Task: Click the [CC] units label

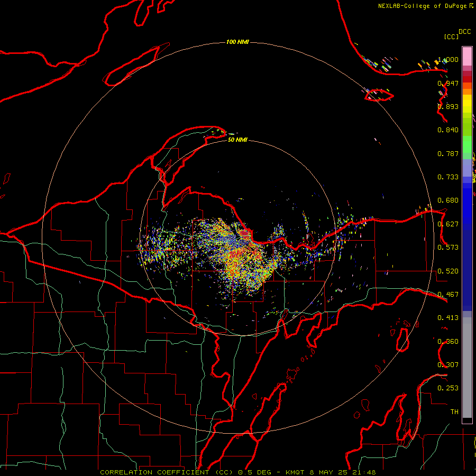Action: (x=451, y=36)
